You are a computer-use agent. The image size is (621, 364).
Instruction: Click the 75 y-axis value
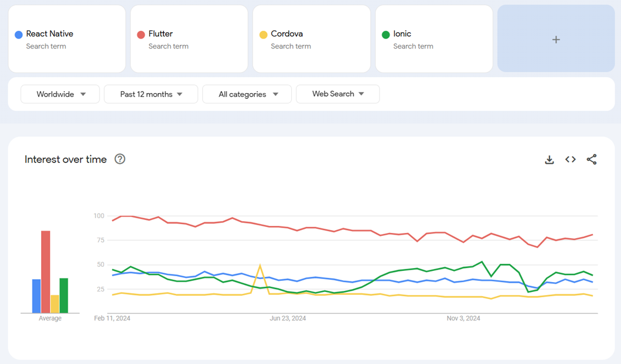click(x=101, y=240)
